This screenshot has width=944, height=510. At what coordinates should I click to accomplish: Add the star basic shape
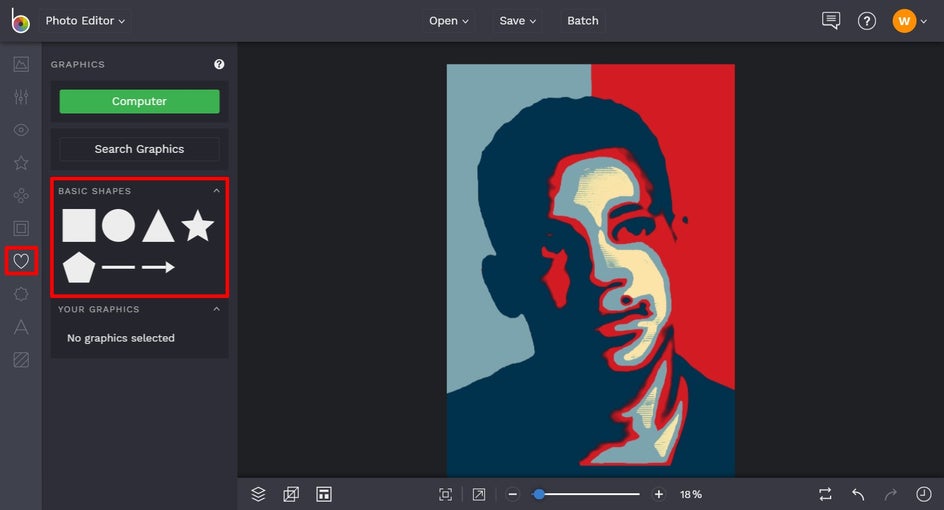tap(197, 225)
